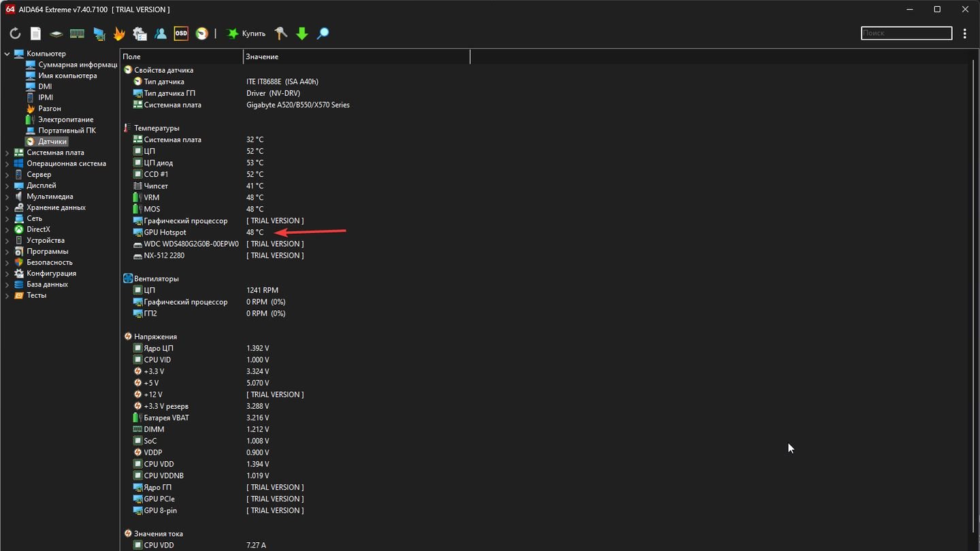This screenshot has height=551, width=980.
Task: Click the green download arrow icon
Action: 302,33
